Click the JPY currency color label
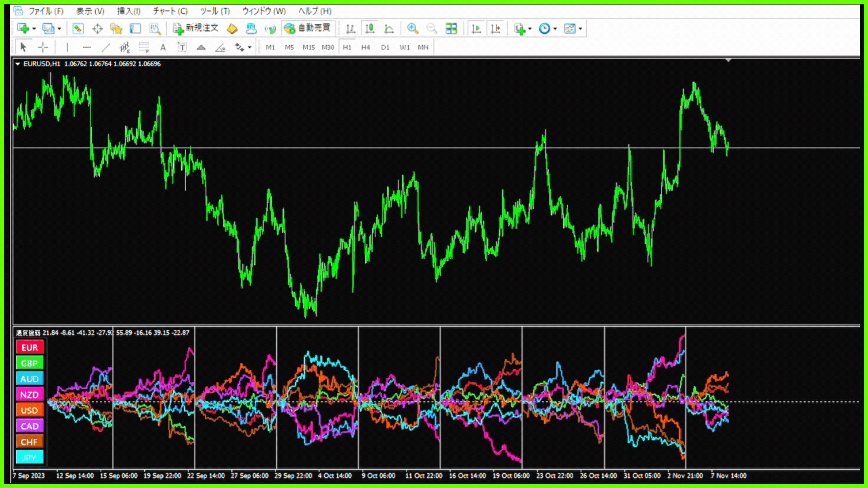868x488 pixels. (30, 457)
